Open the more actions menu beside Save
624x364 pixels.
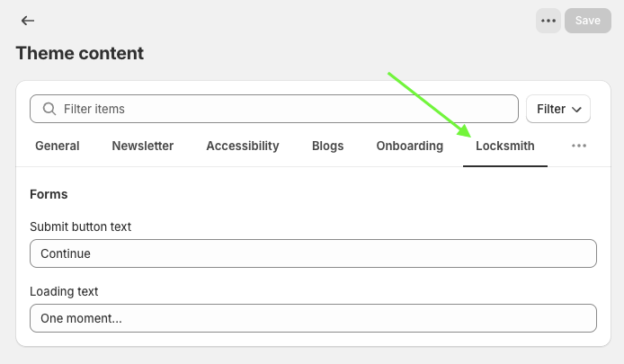[548, 21]
